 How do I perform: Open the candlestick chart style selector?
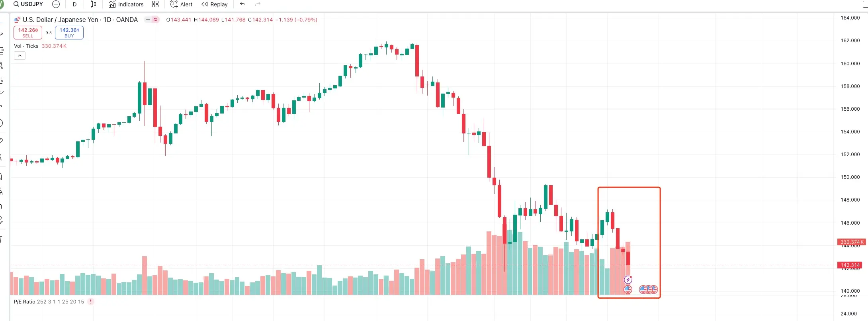point(94,4)
